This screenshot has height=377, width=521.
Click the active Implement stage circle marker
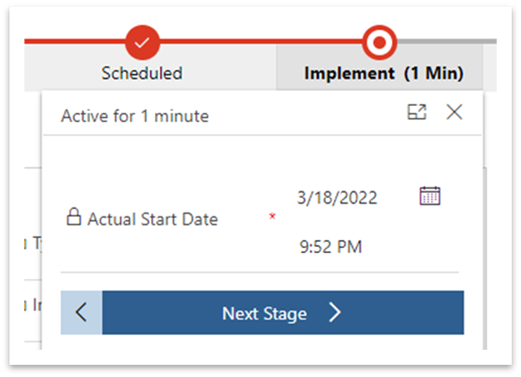(379, 42)
